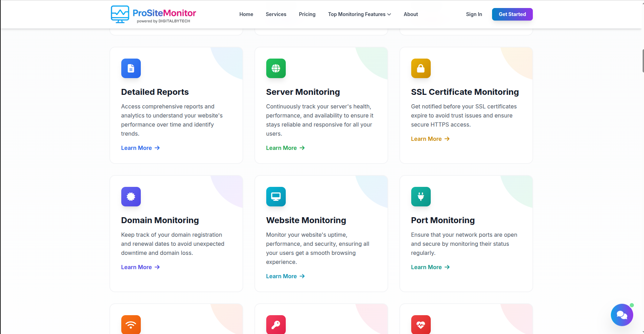Viewport: 644px width, 334px height.
Task: Select the Website Monitoring monitor icon
Action: click(x=276, y=197)
